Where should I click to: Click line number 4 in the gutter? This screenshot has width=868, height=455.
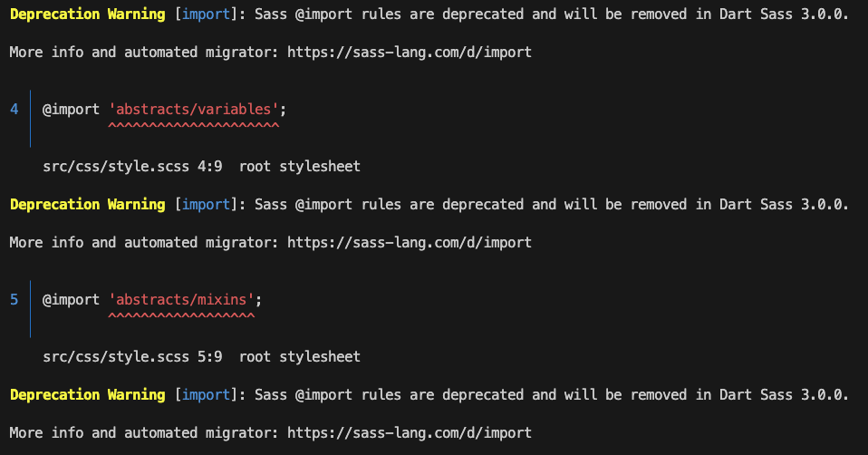click(x=14, y=110)
